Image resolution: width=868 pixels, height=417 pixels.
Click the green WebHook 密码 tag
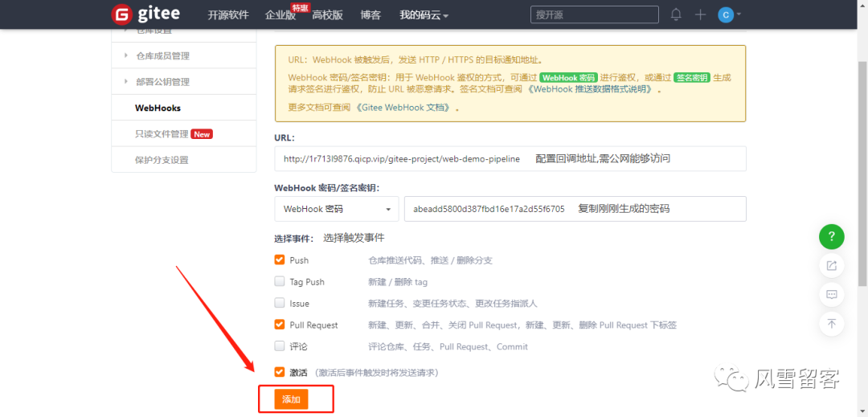[x=568, y=78]
